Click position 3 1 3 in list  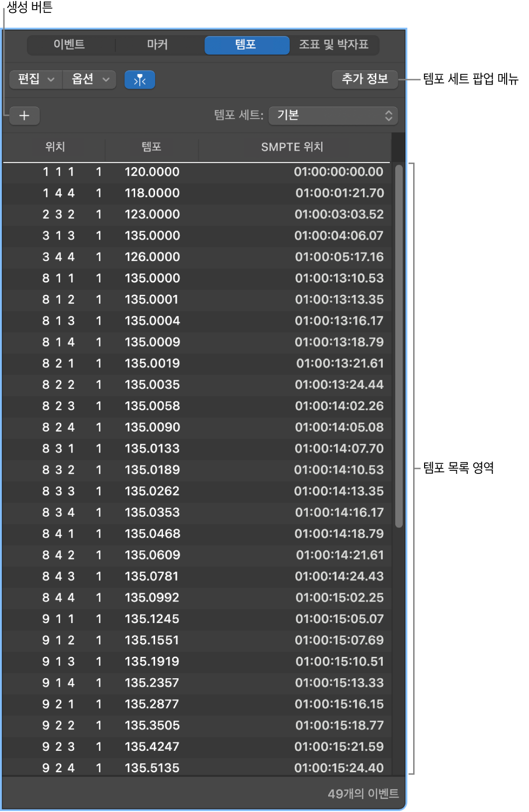click(x=59, y=236)
